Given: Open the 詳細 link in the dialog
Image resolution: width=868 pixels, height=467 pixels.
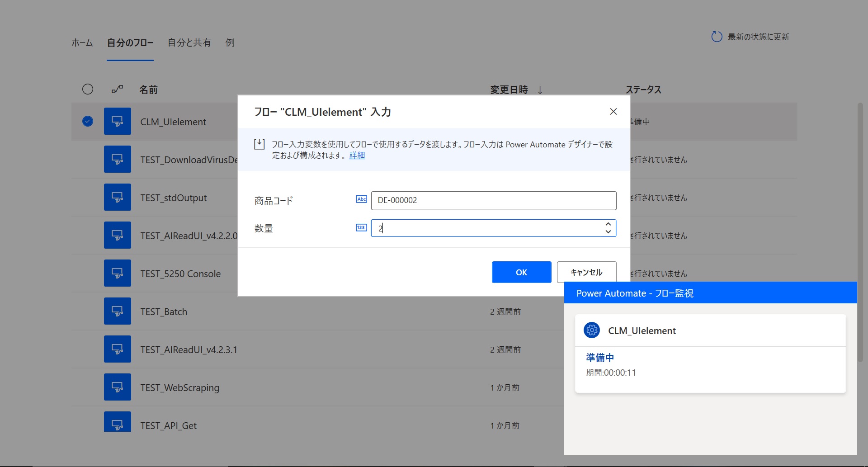Looking at the screenshot, I should pyautogui.click(x=357, y=156).
